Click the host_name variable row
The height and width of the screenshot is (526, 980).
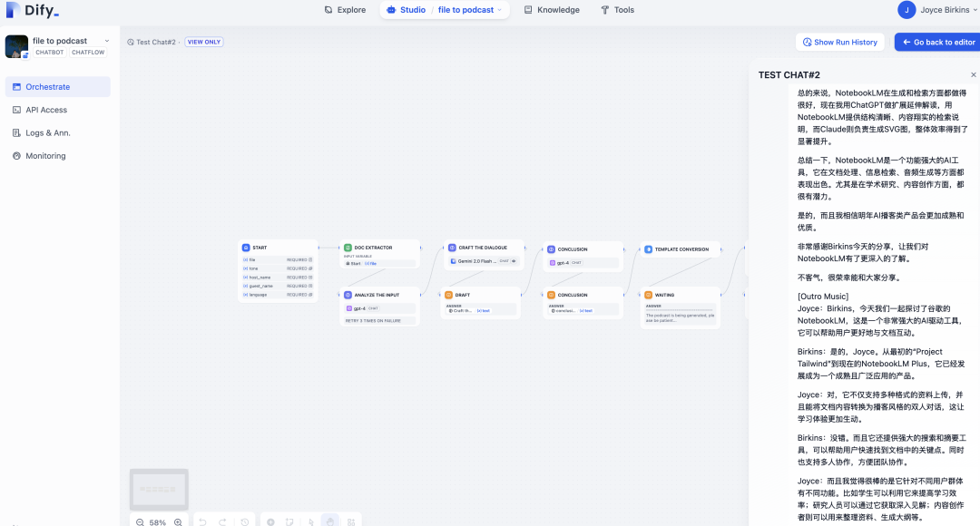[x=278, y=278]
